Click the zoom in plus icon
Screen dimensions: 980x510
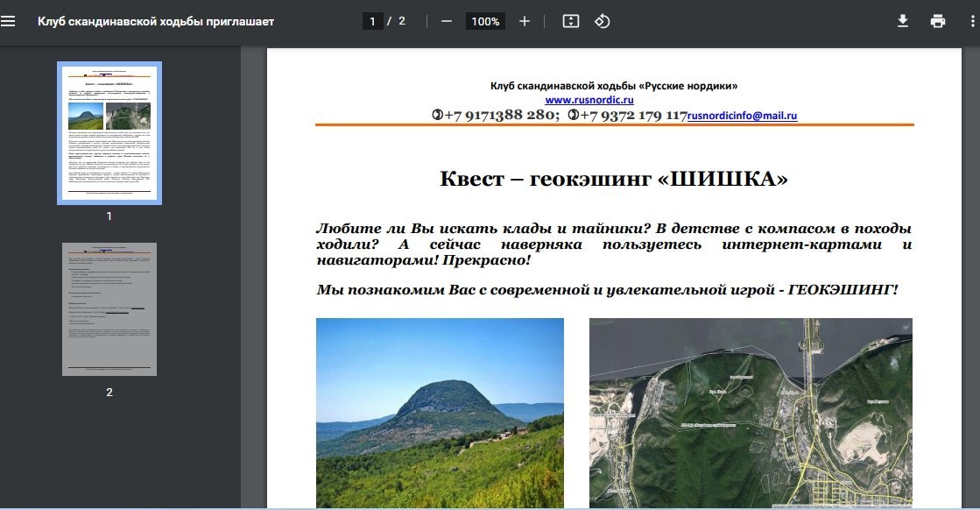(x=525, y=21)
